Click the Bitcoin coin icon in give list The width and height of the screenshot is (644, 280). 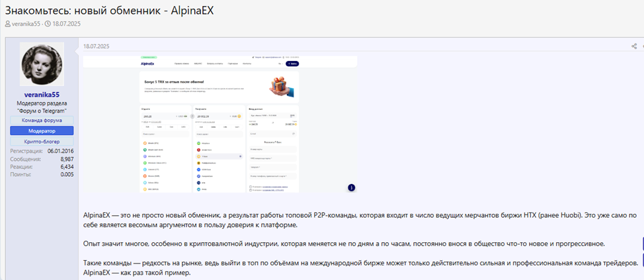pyautogui.click(x=144, y=142)
